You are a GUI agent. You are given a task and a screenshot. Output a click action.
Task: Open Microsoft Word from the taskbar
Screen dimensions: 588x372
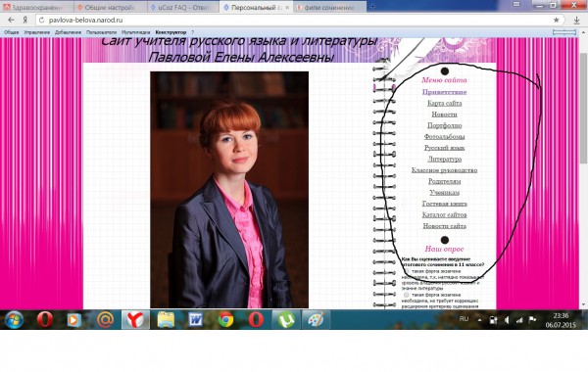(x=195, y=320)
